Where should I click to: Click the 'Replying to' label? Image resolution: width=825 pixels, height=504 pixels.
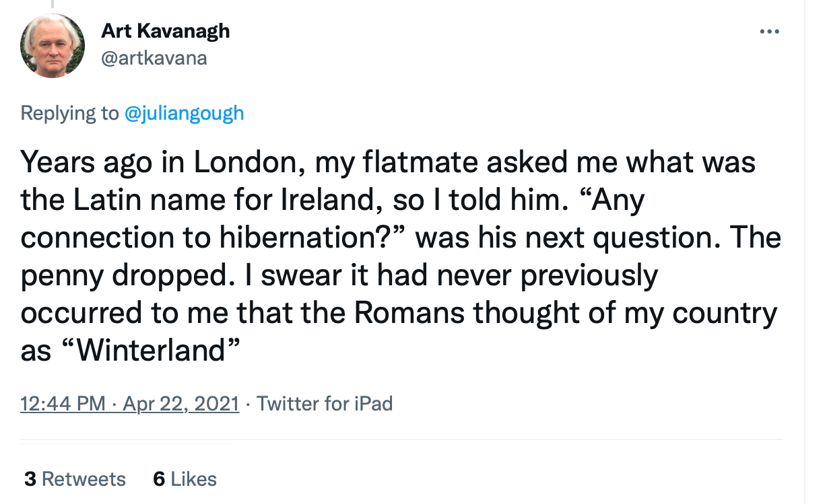point(69,113)
